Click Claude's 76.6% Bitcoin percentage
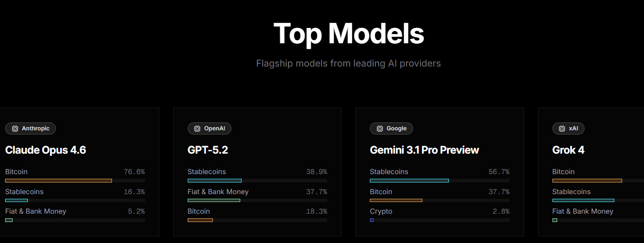The image size is (644, 243). coord(134,172)
